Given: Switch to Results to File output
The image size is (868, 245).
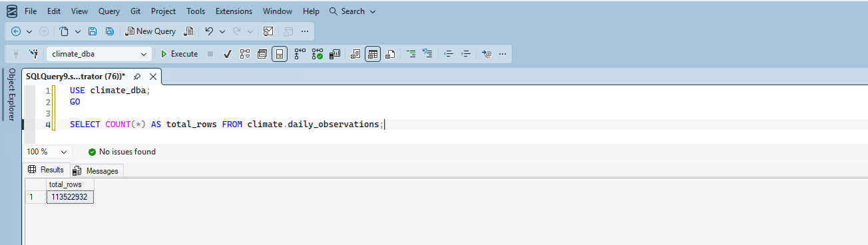Looking at the screenshot, I should coord(391,54).
